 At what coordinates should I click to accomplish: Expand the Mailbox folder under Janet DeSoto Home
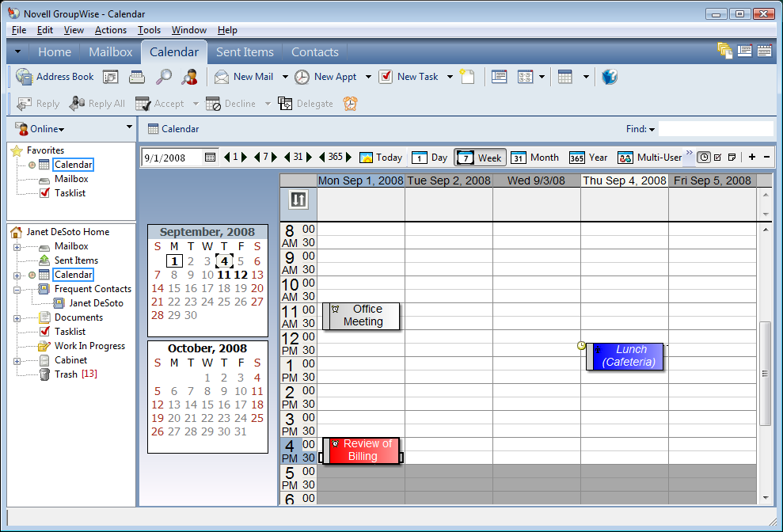17,247
